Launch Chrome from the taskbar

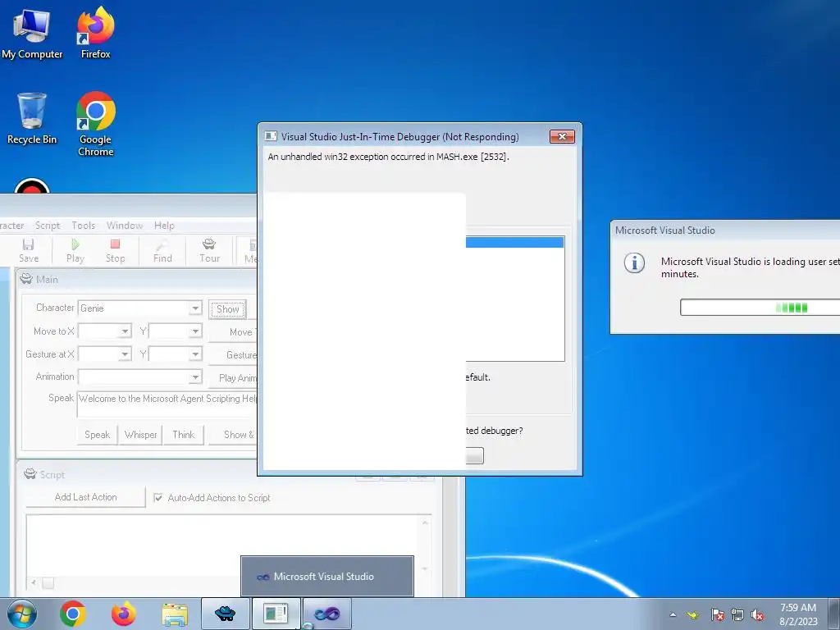[73, 614]
